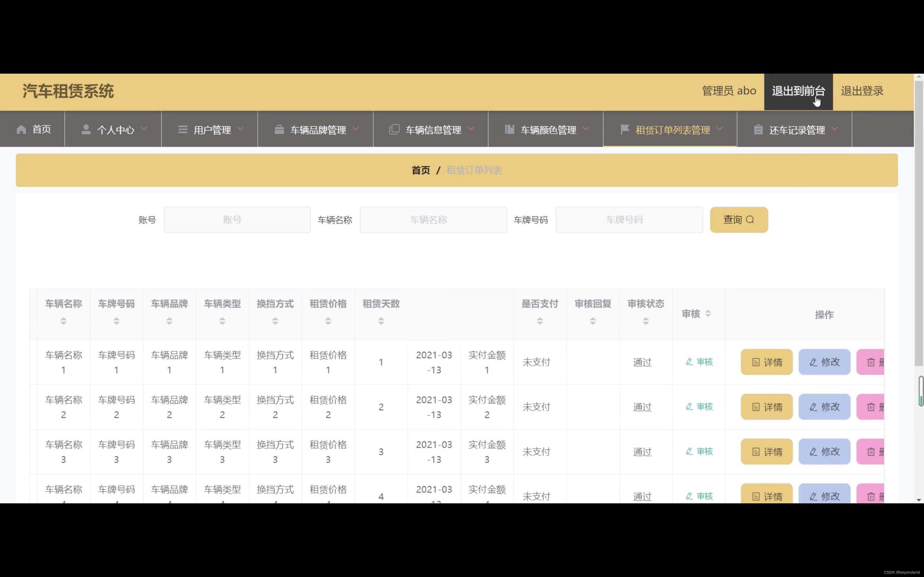The height and width of the screenshot is (577, 924).
Task: Expand the 车辆信息管理 dropdown chevron
Action: 471,129
